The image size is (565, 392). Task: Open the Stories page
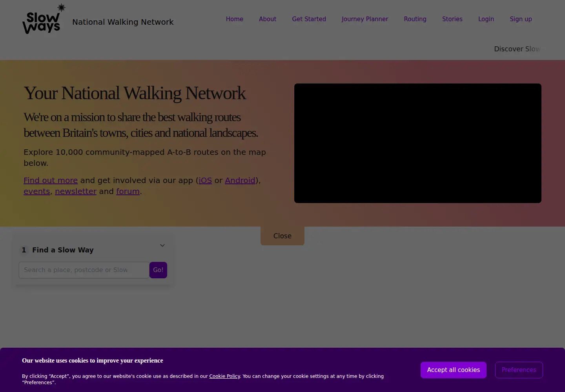tap(452, 19)
